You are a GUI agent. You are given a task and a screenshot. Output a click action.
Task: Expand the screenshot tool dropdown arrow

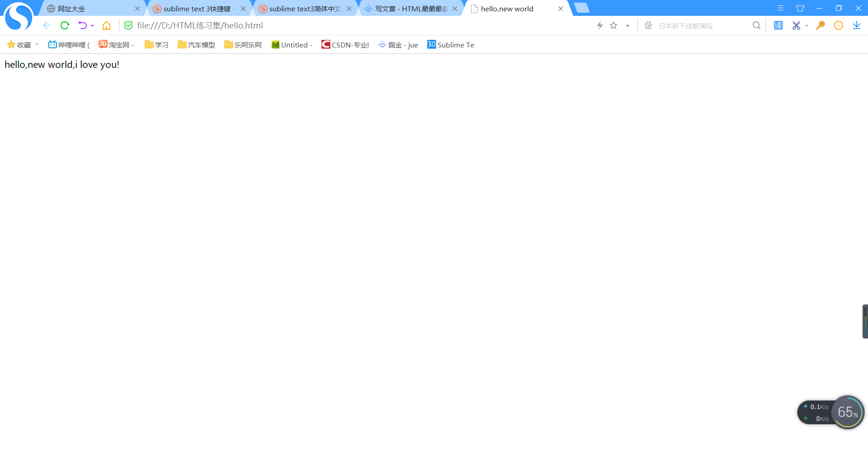[x=807, y=26]
